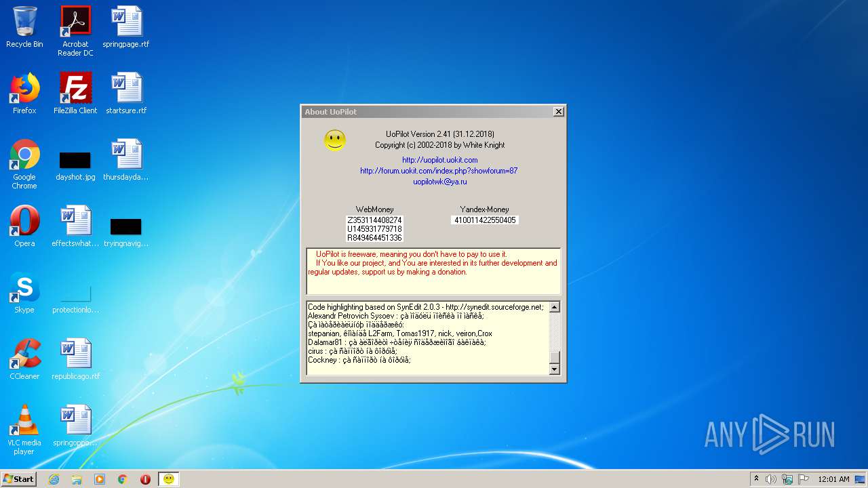868x488 pixels.
Task: Click the credits list scroll down arrow
Action: [x=554, y=369]
